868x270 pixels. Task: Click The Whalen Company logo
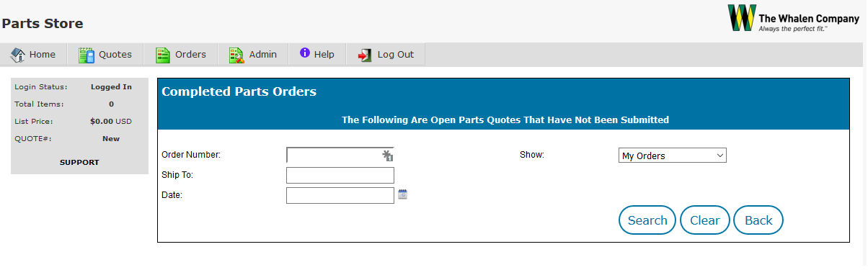(x=792, y=18)
